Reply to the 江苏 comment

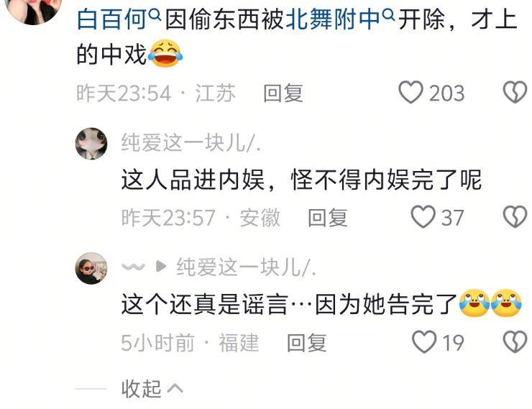tap(283, 93)
